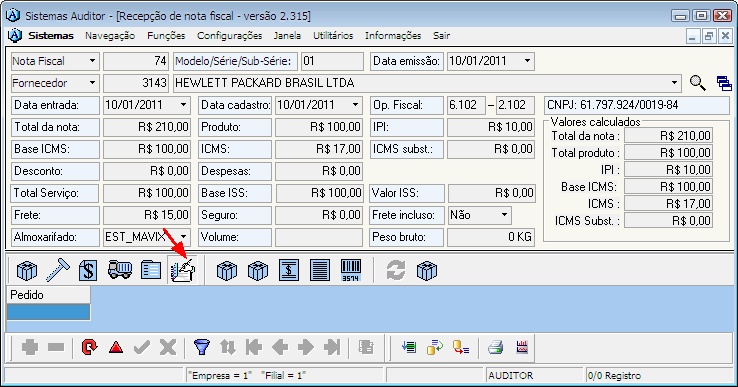Open the Fornecedor type dropdown
The image size is (738, 387).
click(92, 83)
